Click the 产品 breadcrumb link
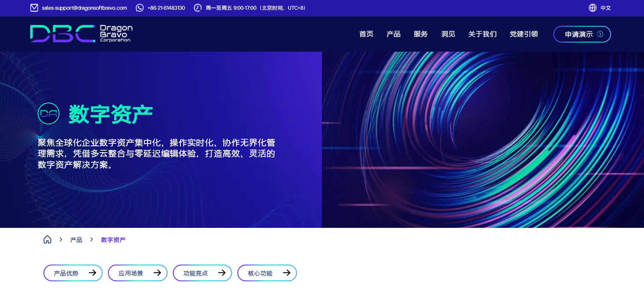 76,240
